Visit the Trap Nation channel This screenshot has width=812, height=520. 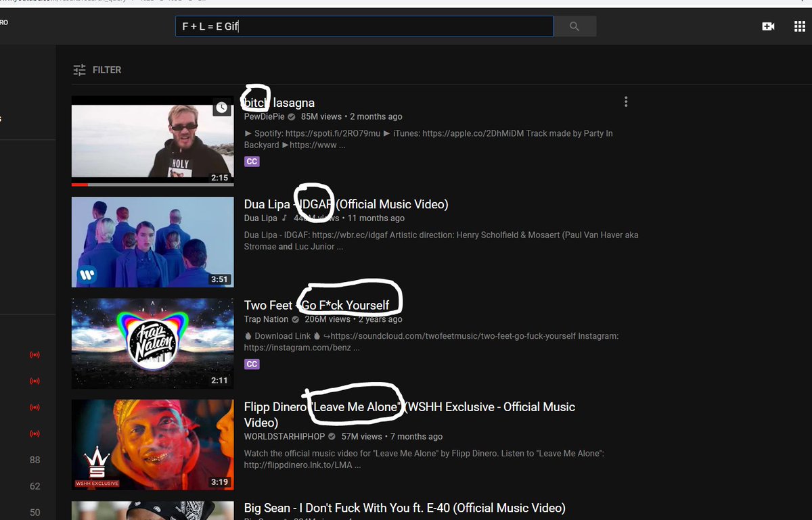point(267,319)
